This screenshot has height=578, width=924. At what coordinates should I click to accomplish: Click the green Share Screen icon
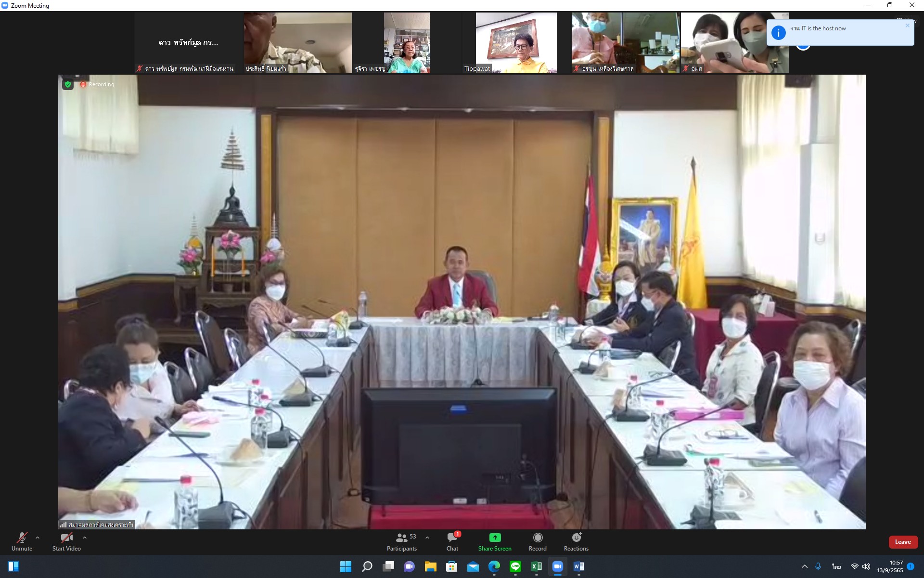click(x=495, y=538)
